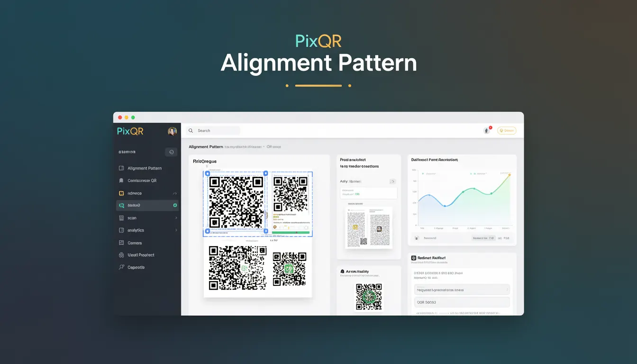Image resolution: width=637 pixels, height=364 pixels.
Task: Click the input box under the Apply row
Action: point(369,192)
